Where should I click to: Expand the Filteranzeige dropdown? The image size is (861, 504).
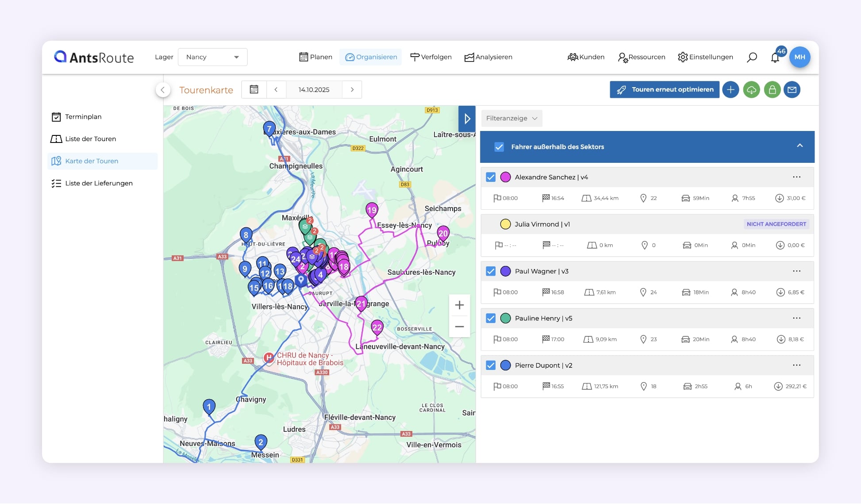point(511,118)
